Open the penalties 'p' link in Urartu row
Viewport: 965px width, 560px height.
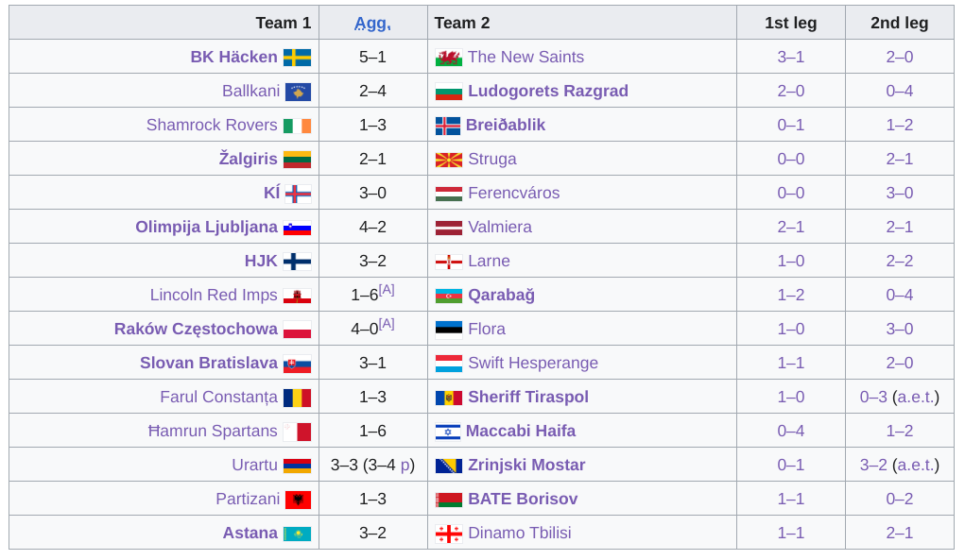coord(405,466)
